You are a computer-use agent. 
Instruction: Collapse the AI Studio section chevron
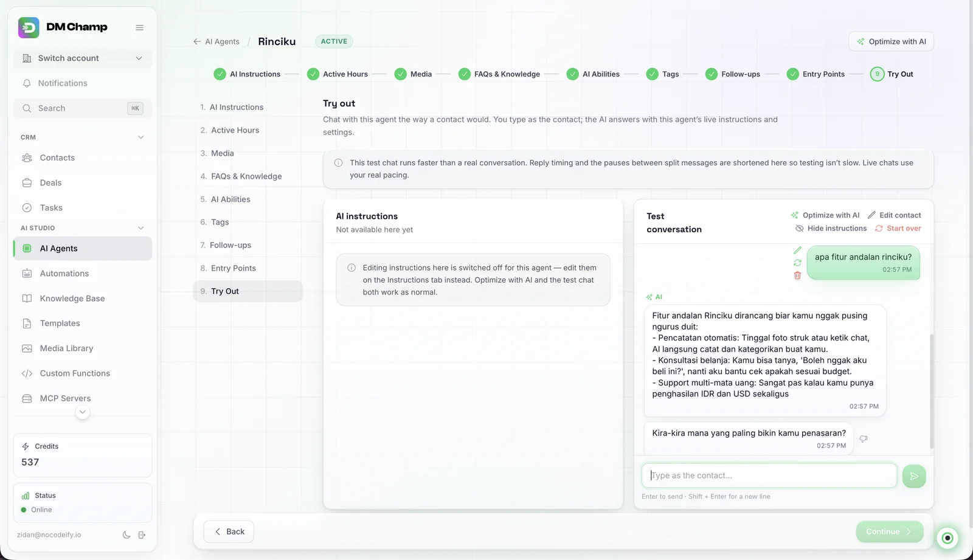(141, 228)
